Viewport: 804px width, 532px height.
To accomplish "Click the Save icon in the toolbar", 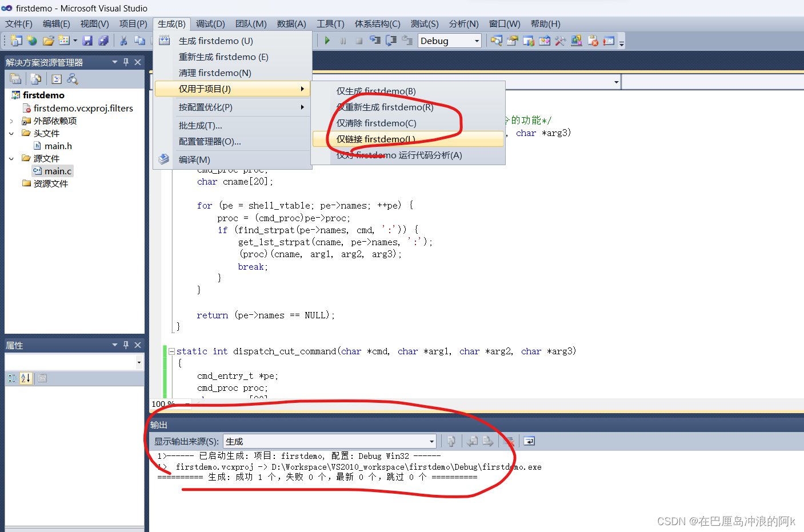I will tap(87, 41).
